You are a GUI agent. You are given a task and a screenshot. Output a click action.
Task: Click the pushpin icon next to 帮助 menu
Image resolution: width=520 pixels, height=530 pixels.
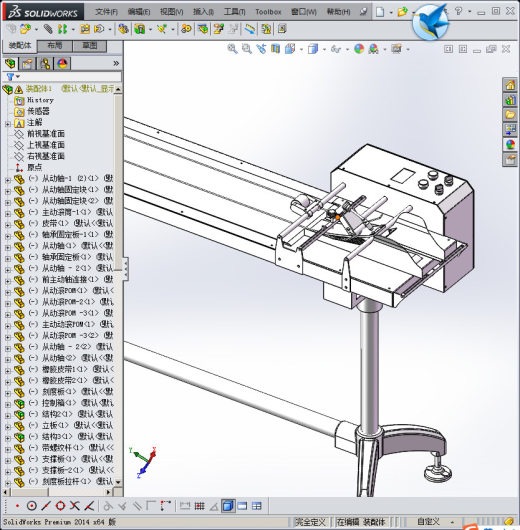pyautogui.click(x=363, y=12)
